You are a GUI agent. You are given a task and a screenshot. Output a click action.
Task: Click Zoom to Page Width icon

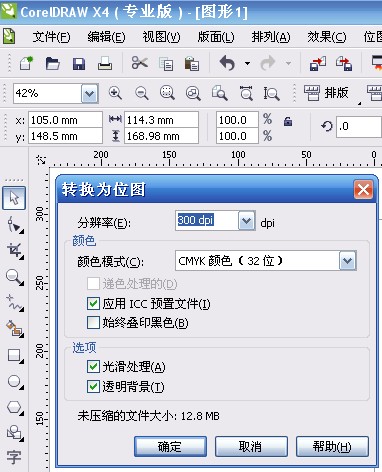pos(246,93)
